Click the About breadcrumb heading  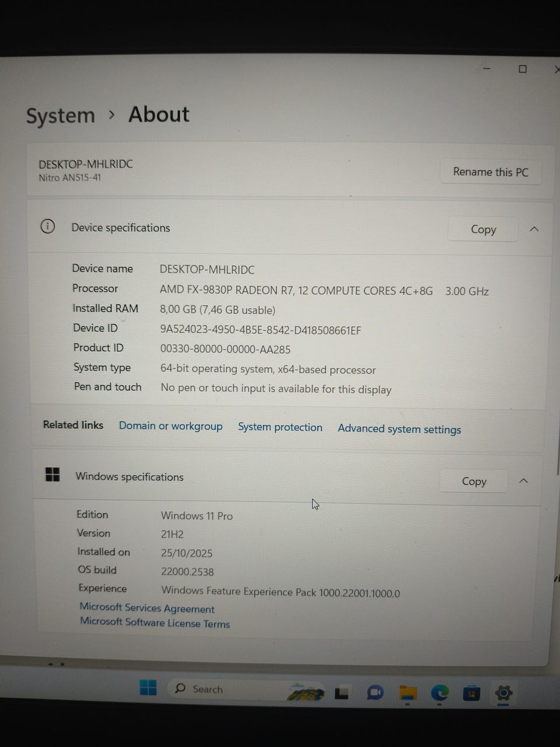click(159, 114)
